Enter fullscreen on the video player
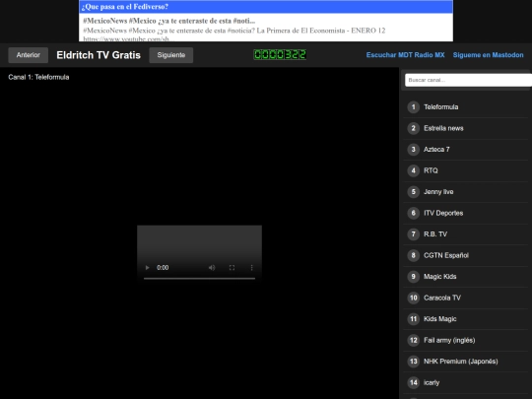This screenshot has width=532, height=399. pos(233,268)
